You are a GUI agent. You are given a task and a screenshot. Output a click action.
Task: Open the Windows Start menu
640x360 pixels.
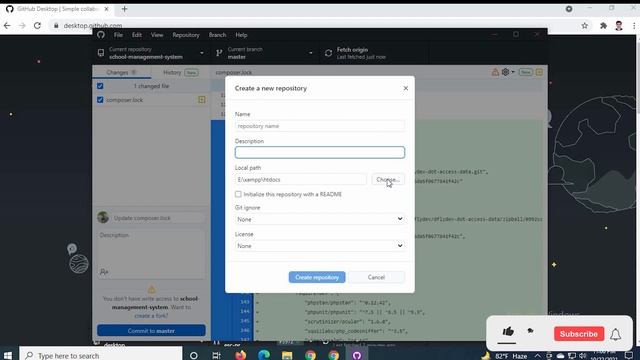(x=8, y=356)
